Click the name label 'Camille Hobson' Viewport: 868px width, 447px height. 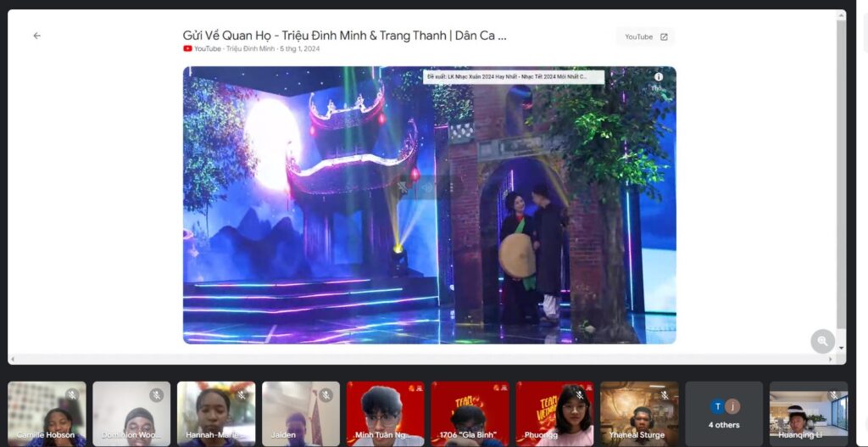pos(46,435)
